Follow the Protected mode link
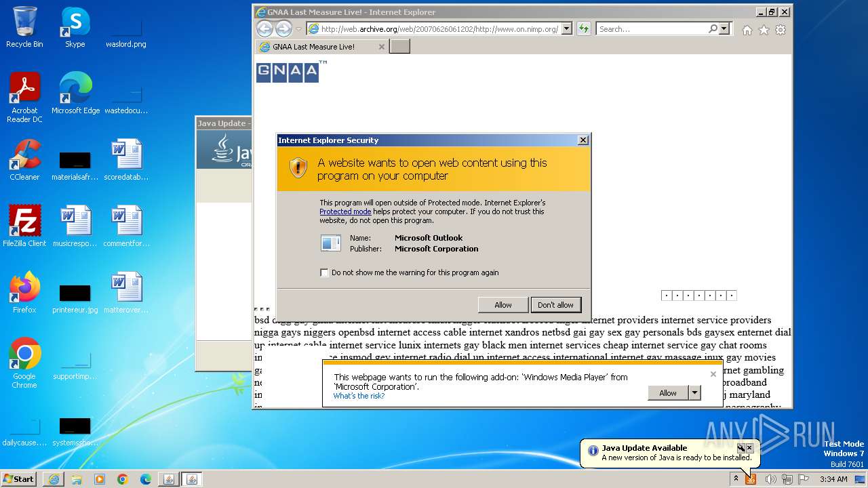The width and height of the screenshot is (868, 488). [345, 211]
